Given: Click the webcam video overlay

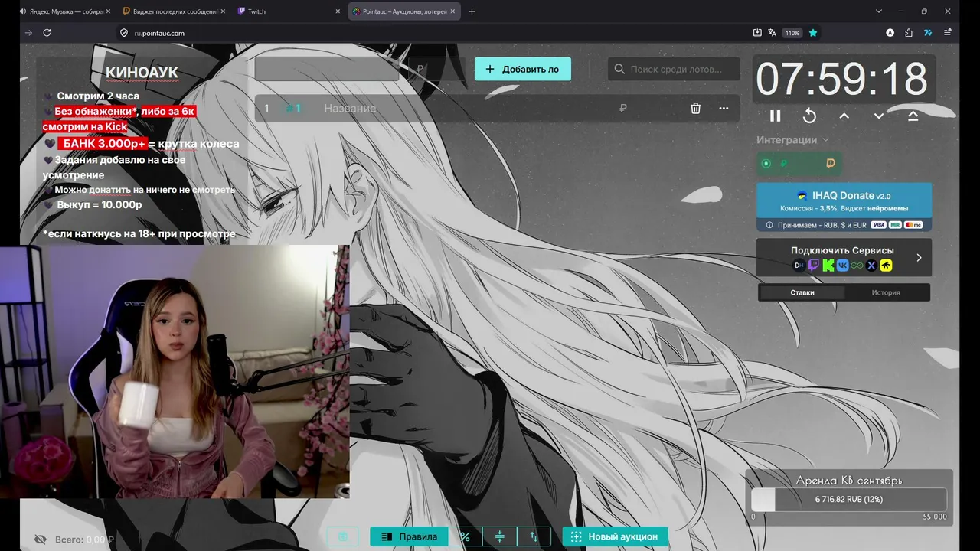Looking at the screenshot, I should point(175,372).
